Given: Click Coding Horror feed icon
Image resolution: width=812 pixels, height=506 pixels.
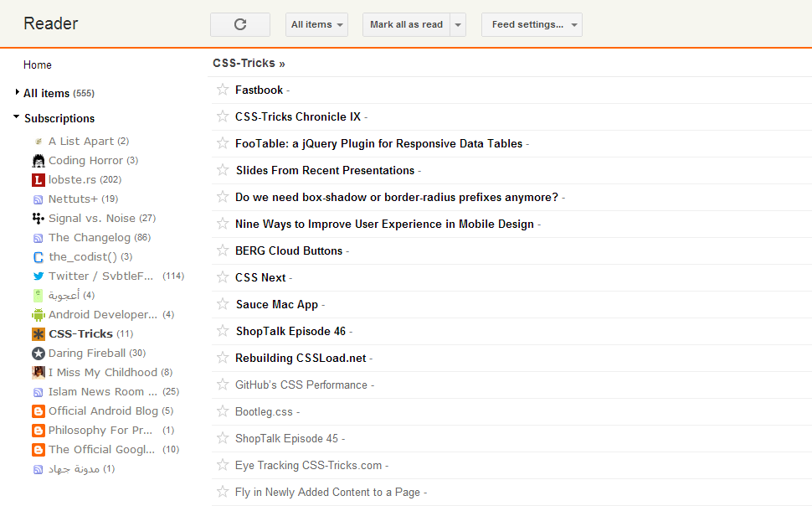Looking at the screenshot, I should pyautogui.click(x=39, y=161).
